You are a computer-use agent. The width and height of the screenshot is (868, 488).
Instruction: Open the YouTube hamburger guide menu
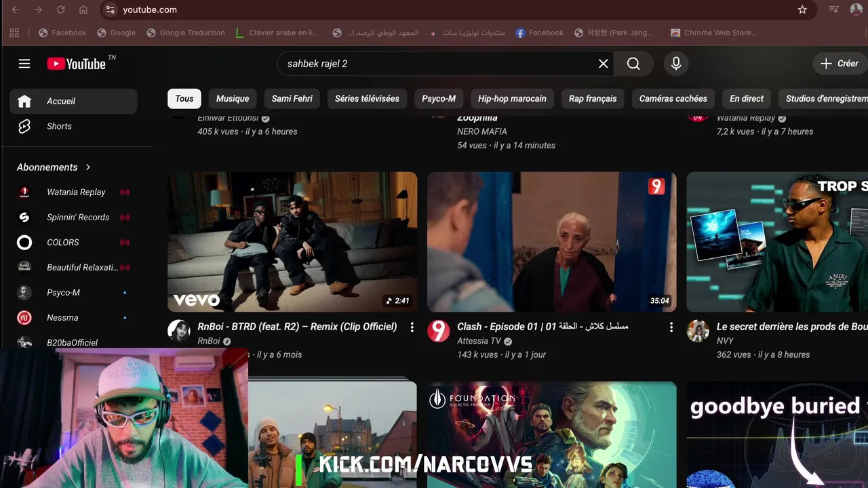point(24,64)
